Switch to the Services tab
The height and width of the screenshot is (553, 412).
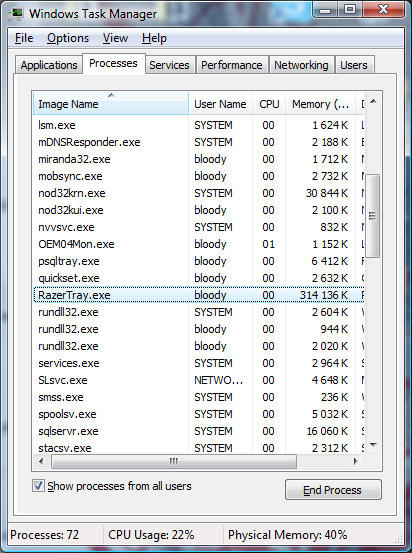point(169,65)
